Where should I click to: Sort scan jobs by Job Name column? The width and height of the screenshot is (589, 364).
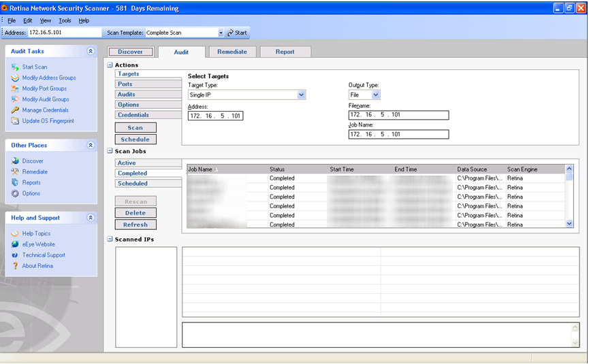click(x=227, y=169)
